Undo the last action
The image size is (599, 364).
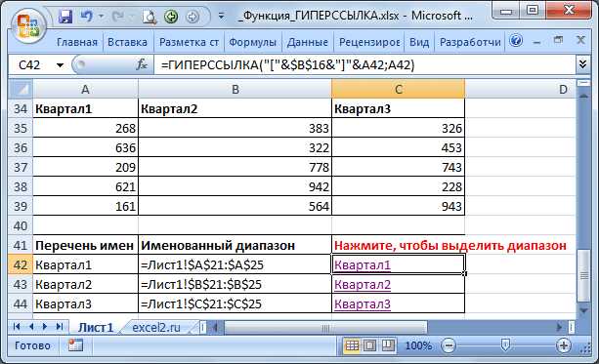point(86,17)
